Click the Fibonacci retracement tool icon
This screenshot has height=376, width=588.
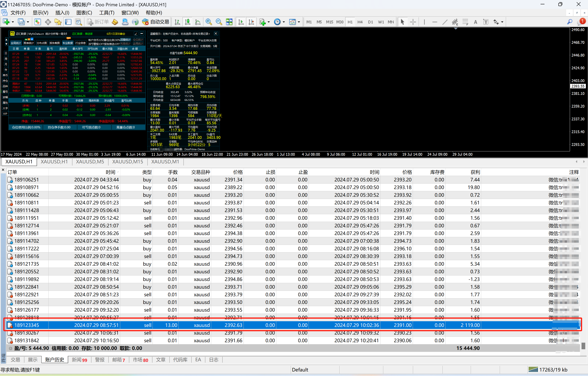click(465, 22)
